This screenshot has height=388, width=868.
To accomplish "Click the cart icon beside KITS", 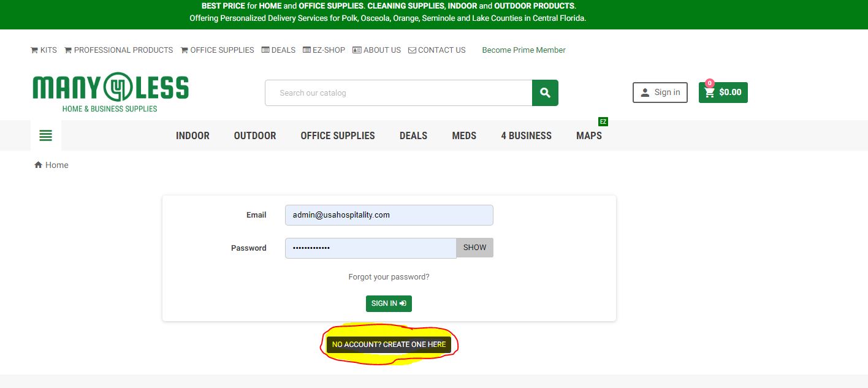I will point(34,50).
